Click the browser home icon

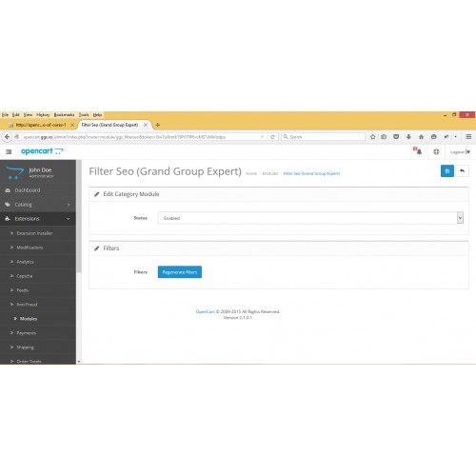pyautogui.click(x=421, y=137)
